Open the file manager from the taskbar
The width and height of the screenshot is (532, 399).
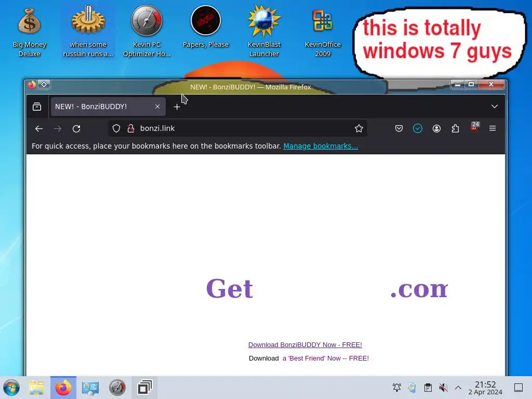click(37, 388)
